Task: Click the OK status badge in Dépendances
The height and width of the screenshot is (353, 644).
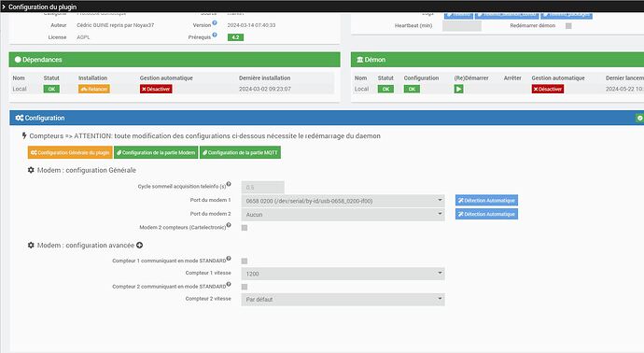Action: pyautogui.click(x=51, y=89)
